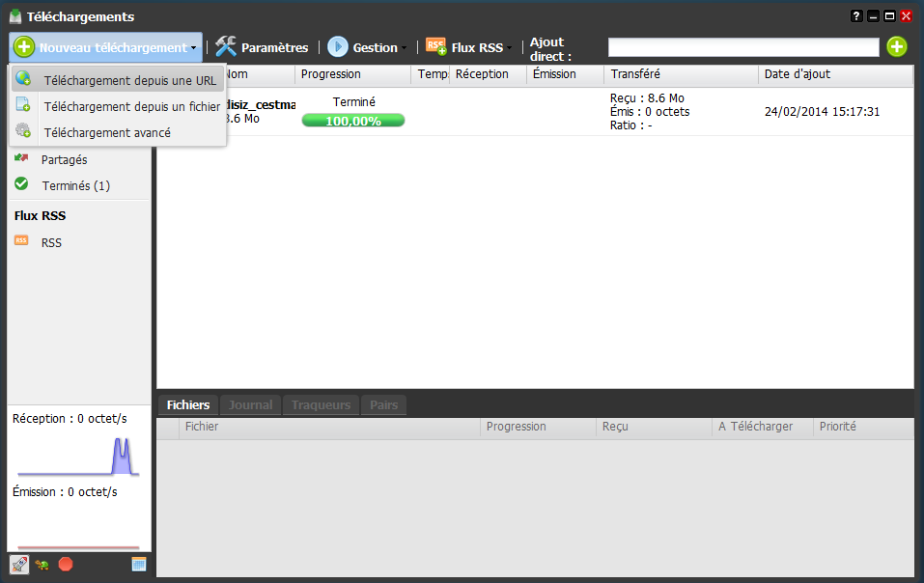Expand the Gestion dropdown arrow
Viewport: 924px width, 583px height.
404,48
